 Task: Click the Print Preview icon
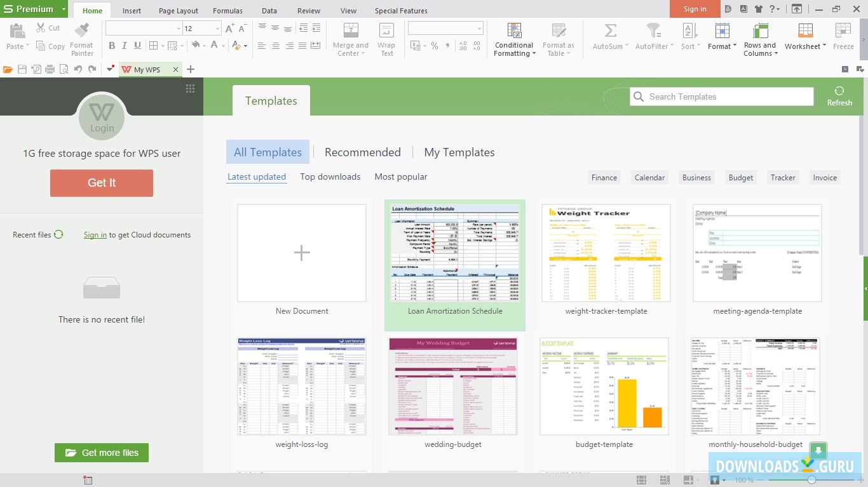(64, 69)
